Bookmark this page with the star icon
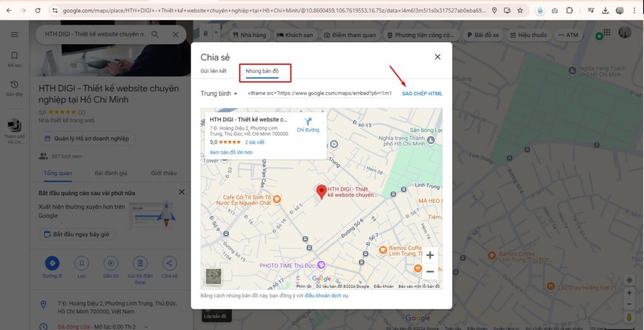644x330 pixels. pos(520,10)
